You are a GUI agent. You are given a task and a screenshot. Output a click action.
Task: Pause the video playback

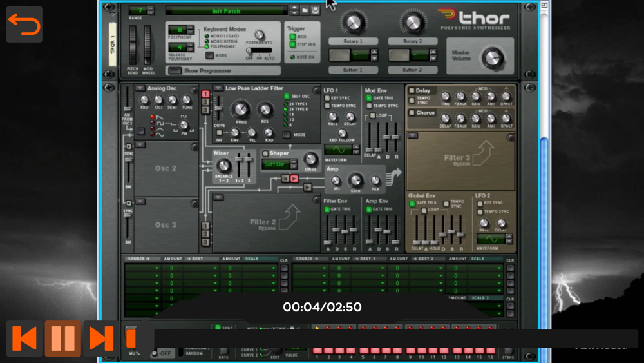pyautogui.click(x=63, y=338)
